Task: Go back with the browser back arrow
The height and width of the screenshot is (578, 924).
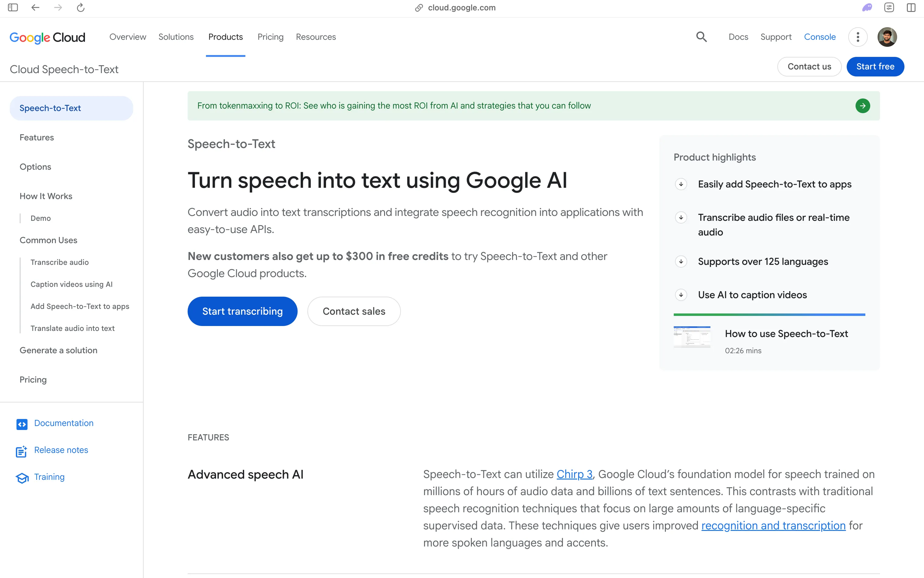Action: [x=35, y=7]
